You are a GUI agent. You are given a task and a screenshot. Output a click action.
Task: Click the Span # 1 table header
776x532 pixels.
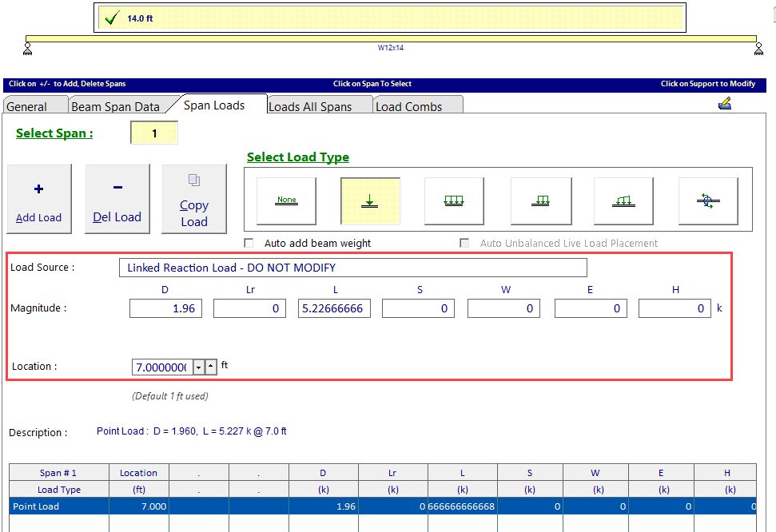click(58, 473)
